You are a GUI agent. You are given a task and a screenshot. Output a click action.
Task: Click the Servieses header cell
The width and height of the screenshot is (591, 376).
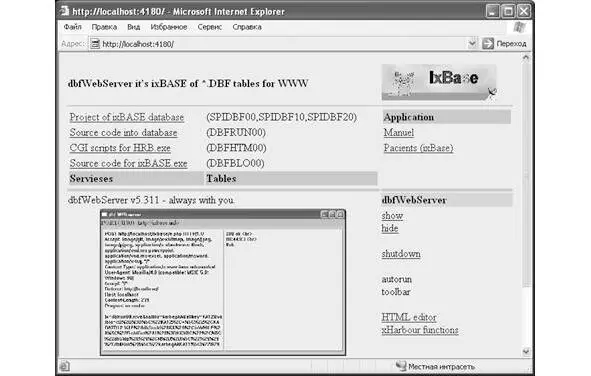(x=136, y=179)
